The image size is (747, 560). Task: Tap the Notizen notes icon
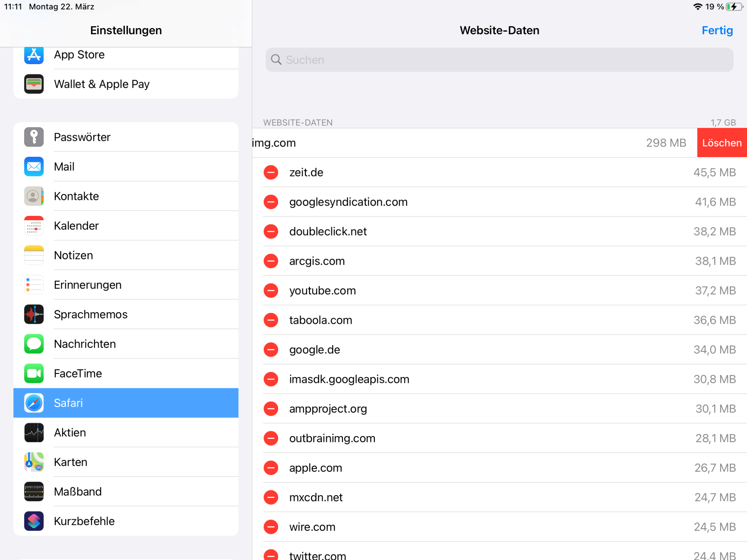pyautogui.click(x=34, y=255)
